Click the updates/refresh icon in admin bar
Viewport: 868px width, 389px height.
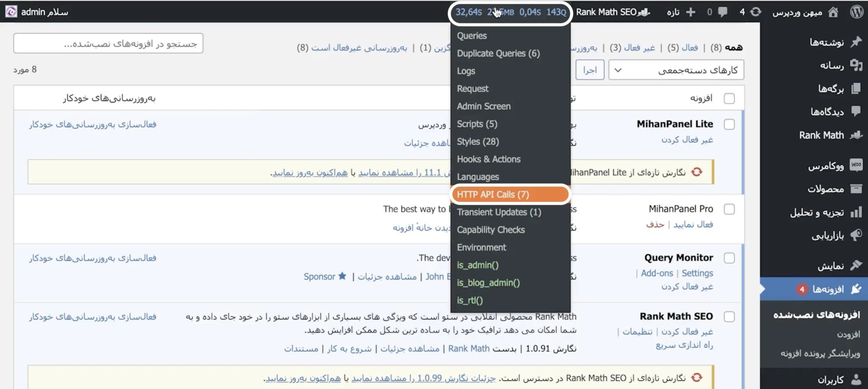click(754, 12)
